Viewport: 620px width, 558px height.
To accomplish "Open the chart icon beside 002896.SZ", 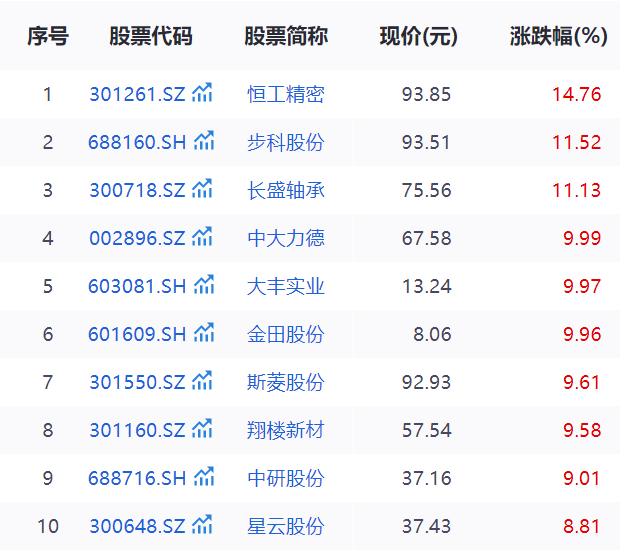I will point(202,238).
